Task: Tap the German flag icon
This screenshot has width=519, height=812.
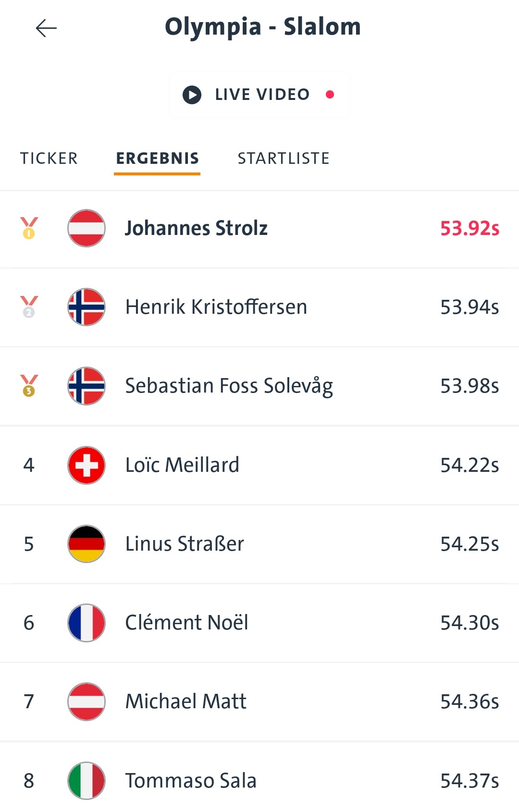Action: (86, 544)
